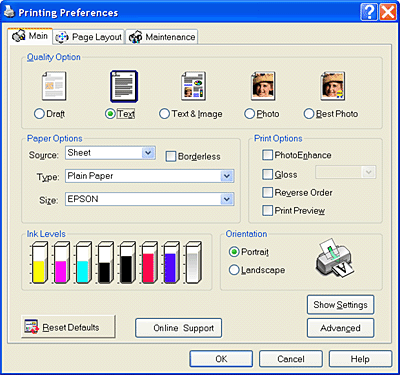Click the yellow ink level cartridge
The height and width of the screenshot is (375, 400).
(39, 263)
